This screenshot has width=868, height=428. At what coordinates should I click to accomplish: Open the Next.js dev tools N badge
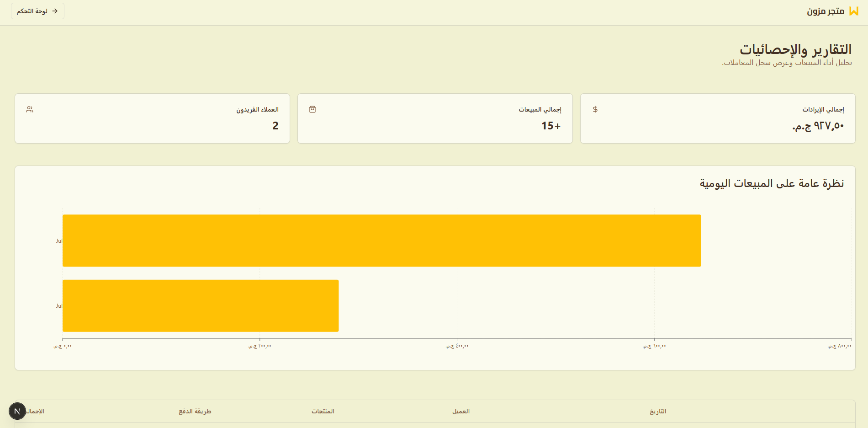(17, 411)
